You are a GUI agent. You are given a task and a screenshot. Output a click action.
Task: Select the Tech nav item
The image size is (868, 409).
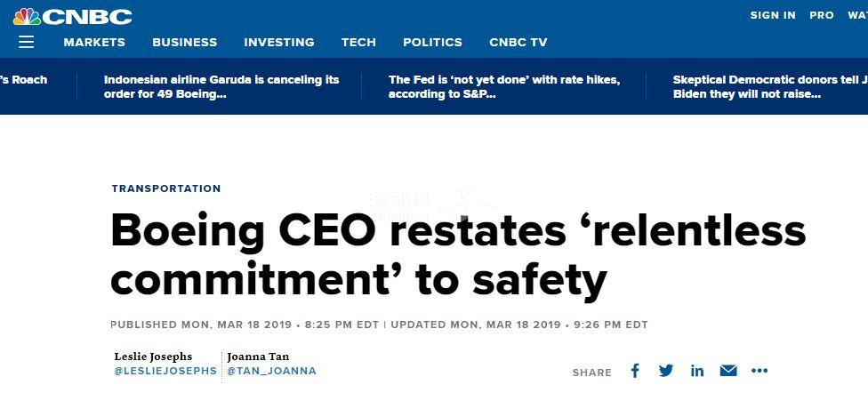(358, 42)
